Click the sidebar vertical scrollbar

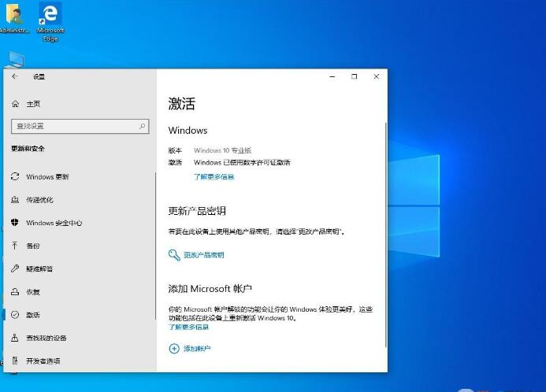[x=155, y=246]
